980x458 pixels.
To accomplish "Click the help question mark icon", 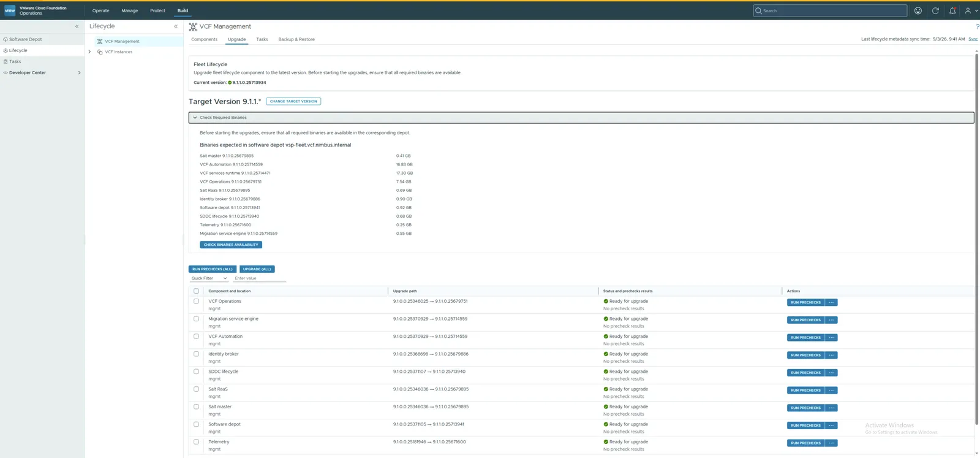I will coord(978,26).
